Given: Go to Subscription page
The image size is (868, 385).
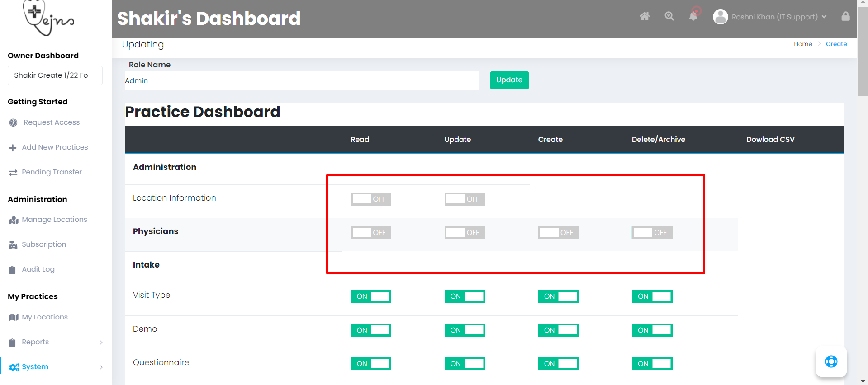Looking at the screenshot, I should point(44,244).
